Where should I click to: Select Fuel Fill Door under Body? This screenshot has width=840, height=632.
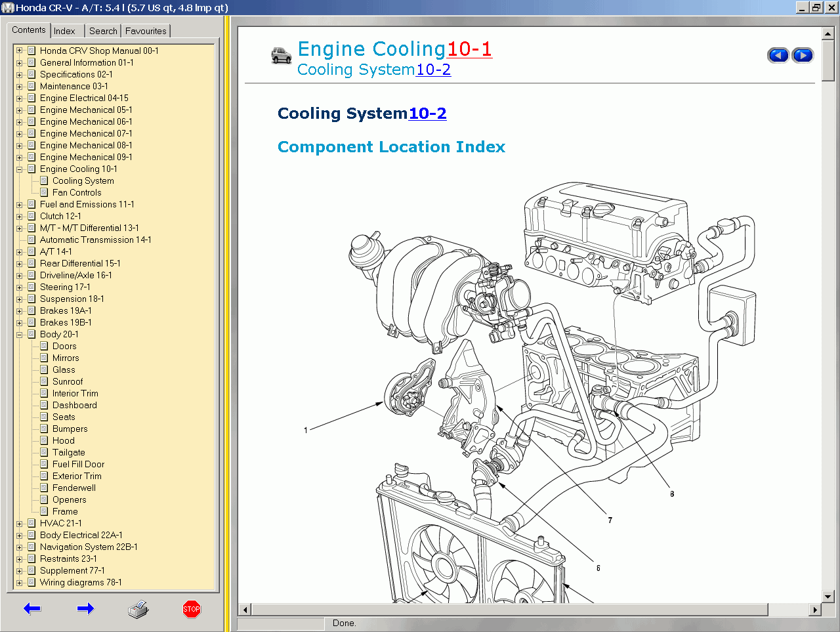pos(79,464)
